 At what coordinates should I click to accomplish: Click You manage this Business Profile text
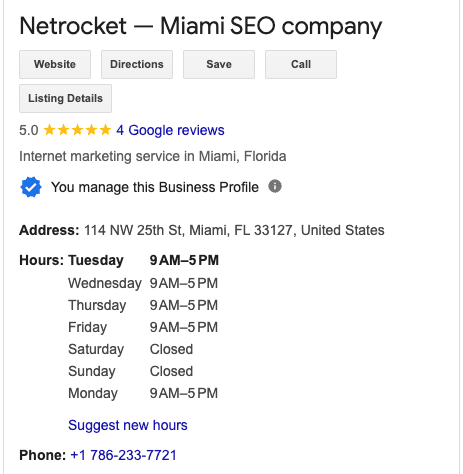[155, 187]
